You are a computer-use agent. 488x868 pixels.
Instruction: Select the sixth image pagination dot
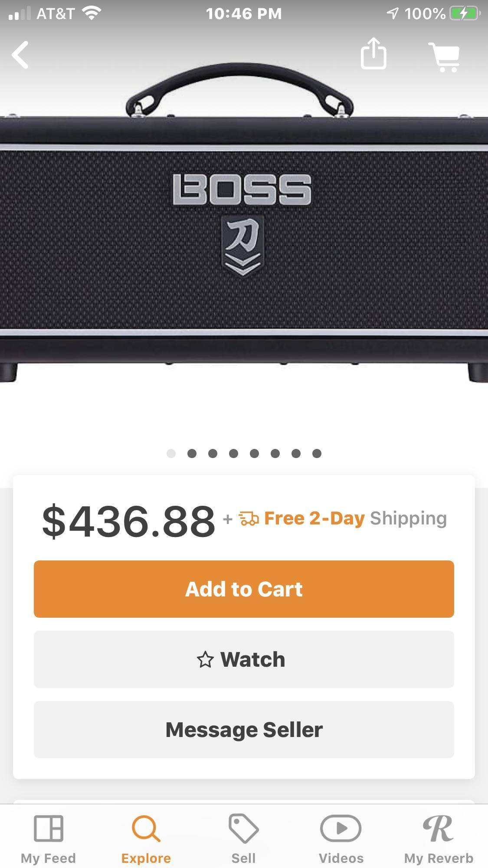[x=275, y=453]
